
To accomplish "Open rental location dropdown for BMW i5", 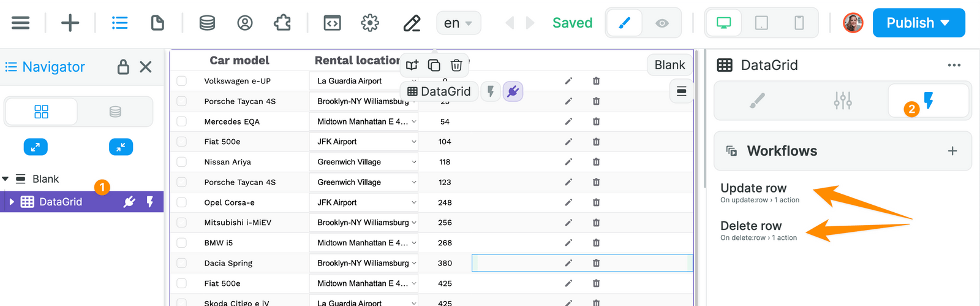I will pos(364,243).
